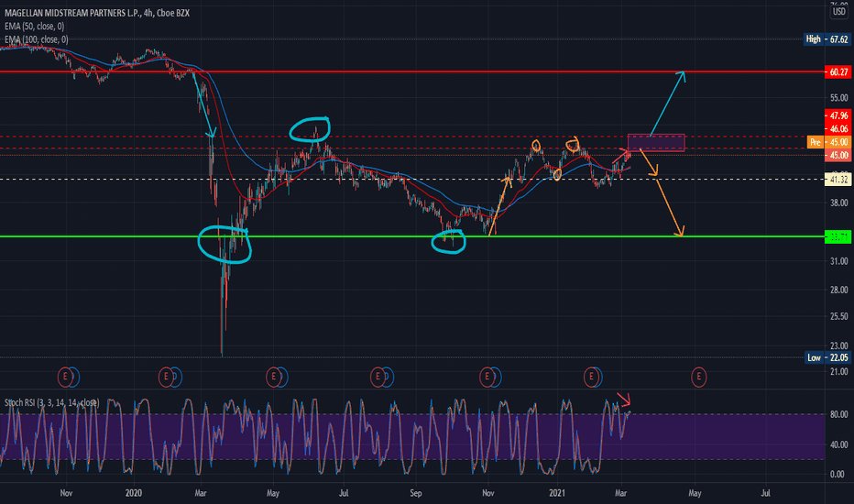Select the Stoch RSI indicator legend
The height and width of the screenshot is (504, 854).
click(x=51, y=402)
